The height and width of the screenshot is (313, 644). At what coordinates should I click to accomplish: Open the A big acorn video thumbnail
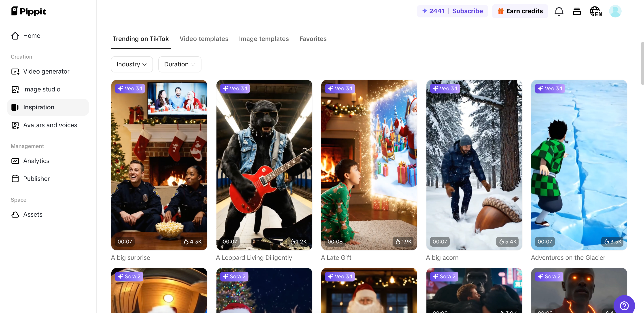tap(474, 165)
